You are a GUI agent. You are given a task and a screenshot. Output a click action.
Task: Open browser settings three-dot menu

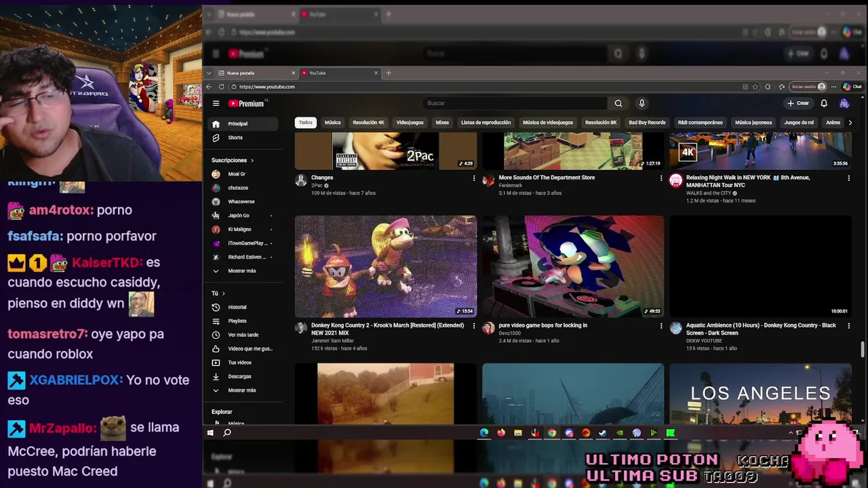833,87
